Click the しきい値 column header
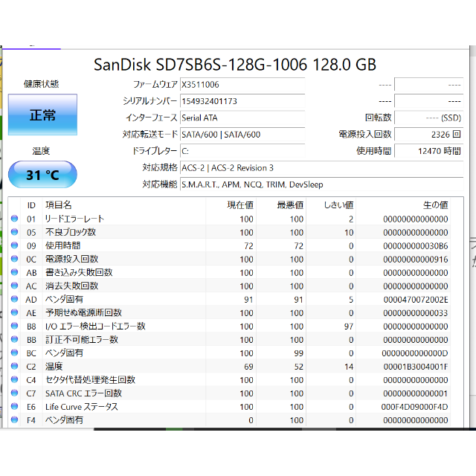 (x=338, y=205)
